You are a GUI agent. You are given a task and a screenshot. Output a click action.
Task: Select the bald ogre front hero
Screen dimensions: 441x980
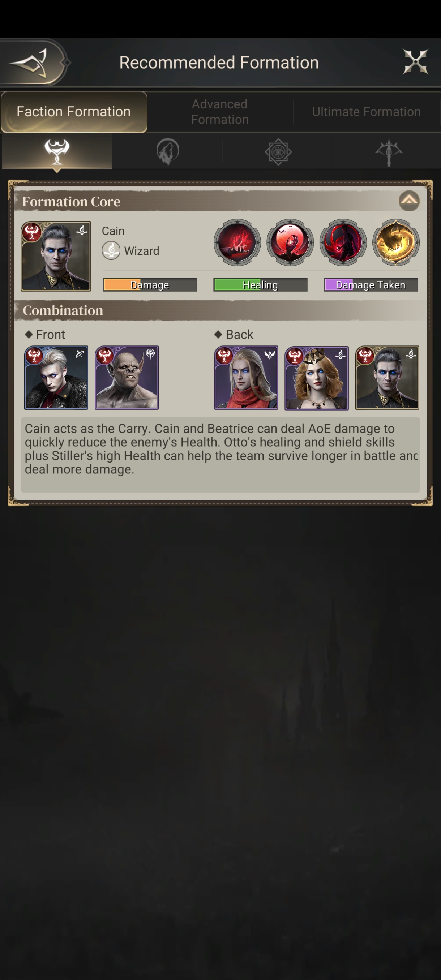point(127,377)
